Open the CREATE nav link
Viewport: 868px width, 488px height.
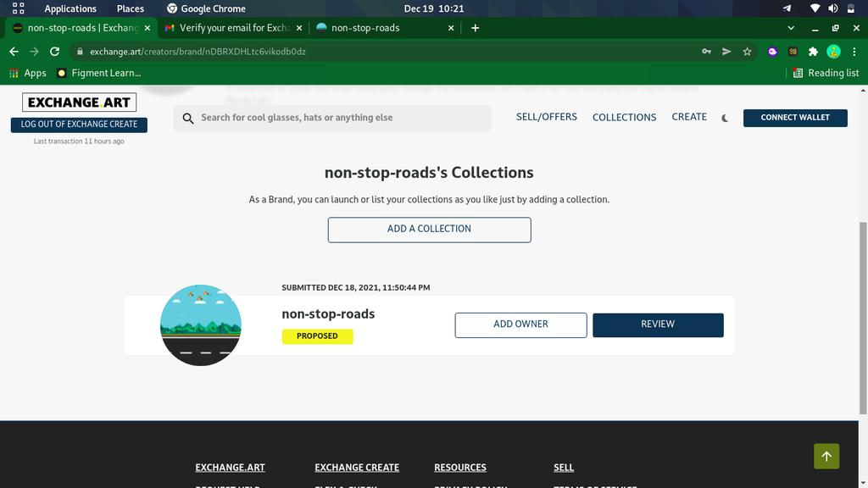pos(689,117)
